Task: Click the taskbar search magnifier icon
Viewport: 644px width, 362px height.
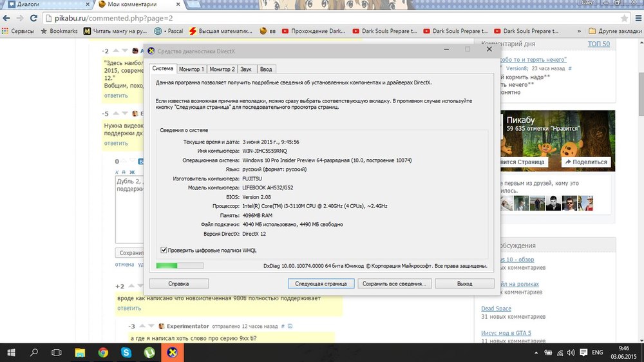Action: (34, 352)
